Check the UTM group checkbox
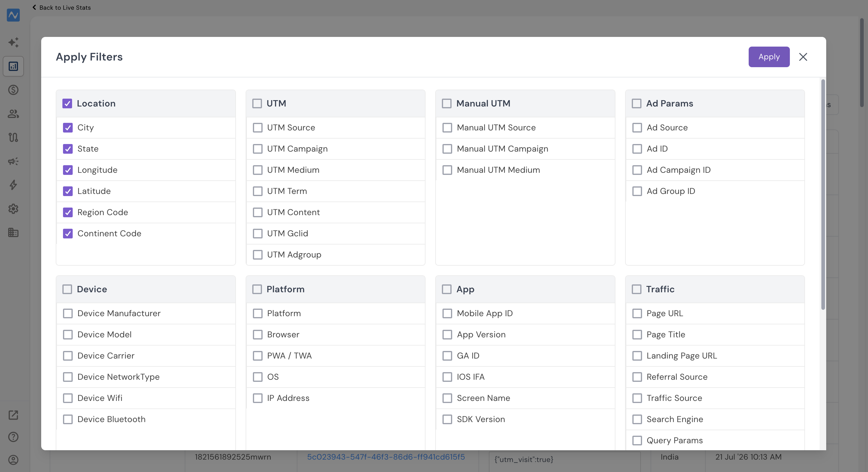This screenshot has height=472, width=868. tap(257, 103)
